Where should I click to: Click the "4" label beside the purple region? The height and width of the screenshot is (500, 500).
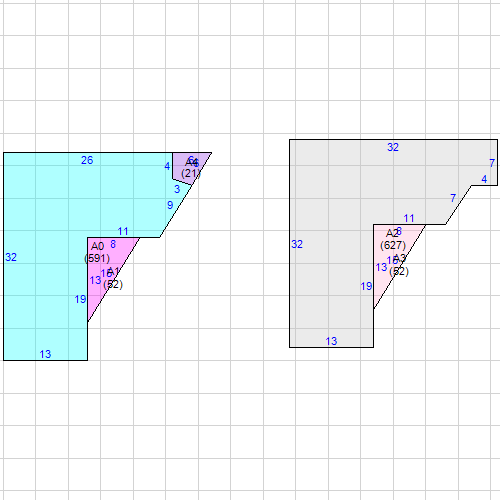point(167,166)
